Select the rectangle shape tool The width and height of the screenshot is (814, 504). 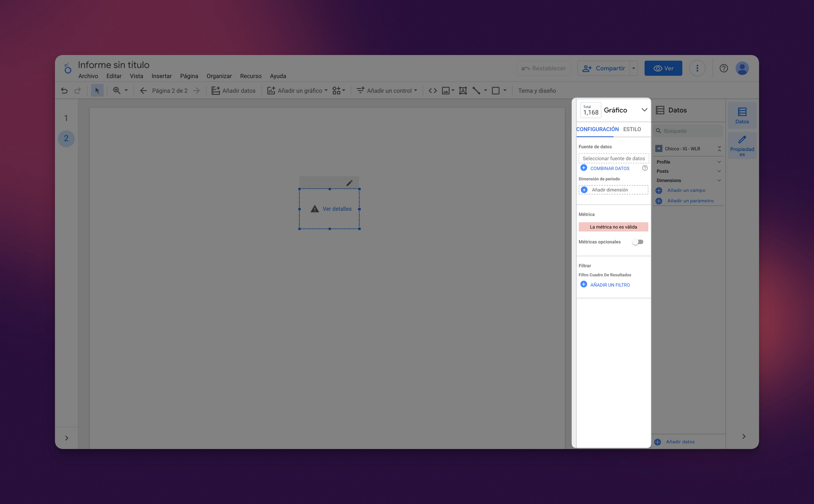coord(496,91)
